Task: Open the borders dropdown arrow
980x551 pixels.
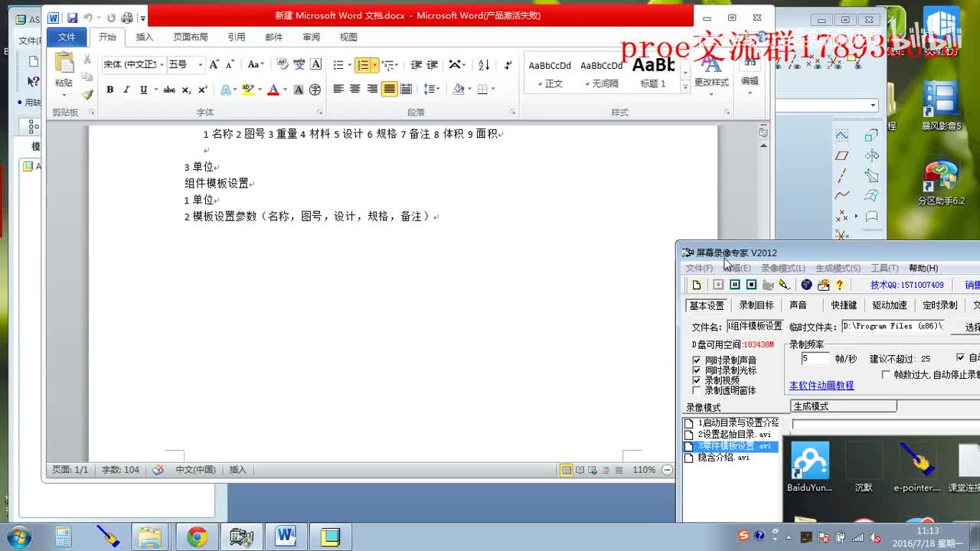Action: click(x=492, y=90)
